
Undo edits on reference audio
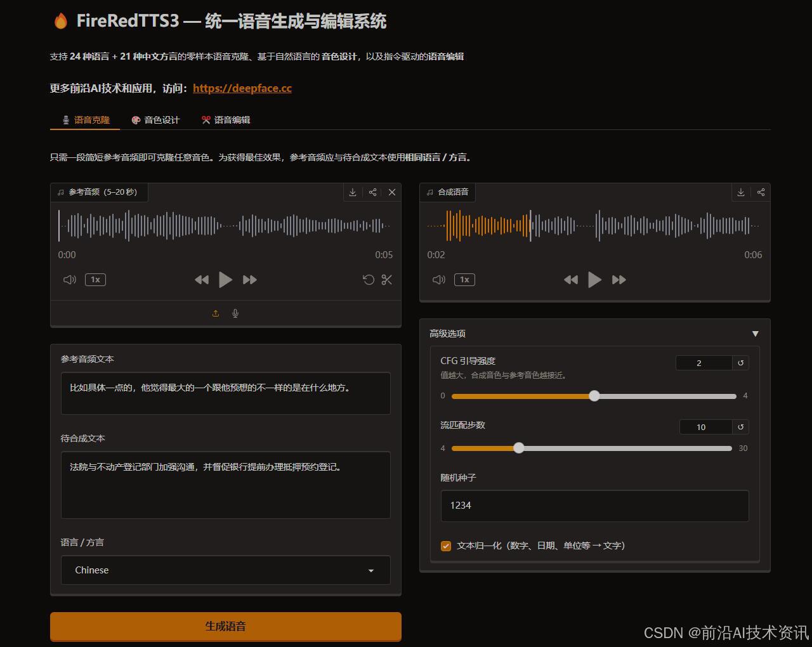pos(369,280)
